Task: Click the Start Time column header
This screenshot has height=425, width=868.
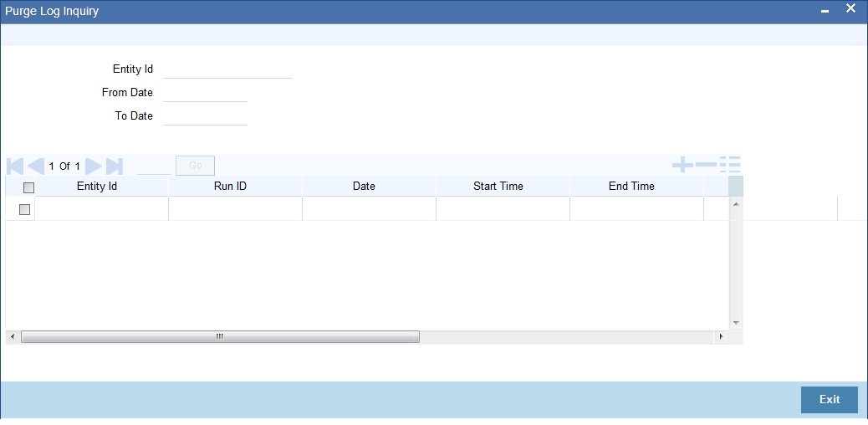Action: pyautogui.click(x=498, y=187)
